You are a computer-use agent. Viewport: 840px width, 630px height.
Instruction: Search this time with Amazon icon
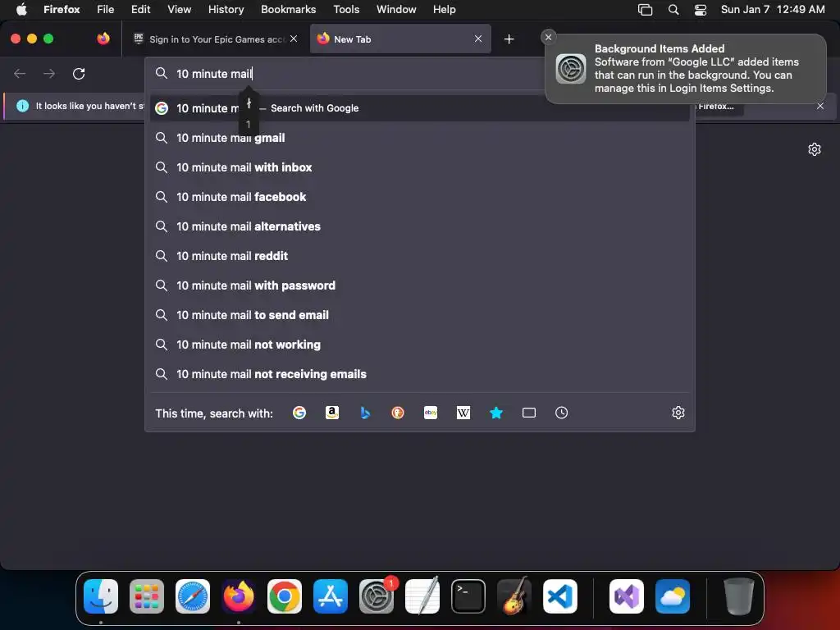332,413
